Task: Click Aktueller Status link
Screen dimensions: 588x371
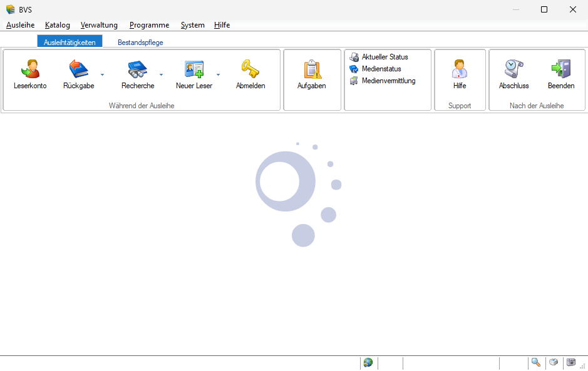Action: click(x=384, y=57)
